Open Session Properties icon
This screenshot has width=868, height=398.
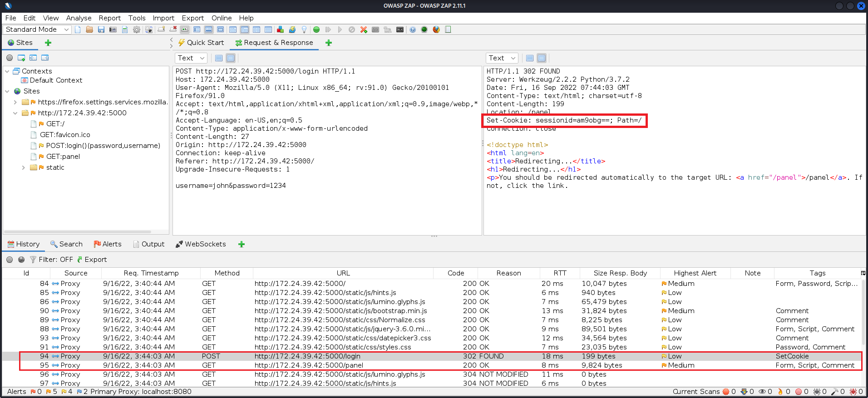[x=125, y=29]
